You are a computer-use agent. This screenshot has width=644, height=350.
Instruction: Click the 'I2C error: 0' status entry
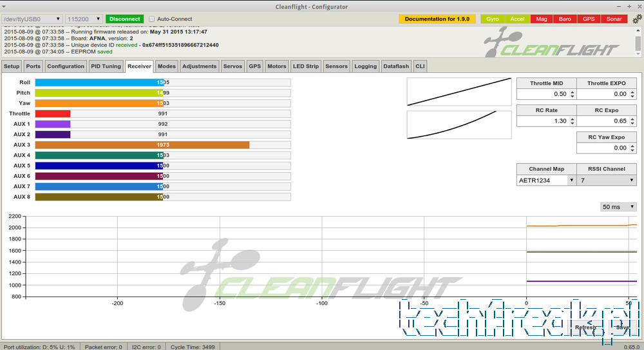tap(146, 347)
